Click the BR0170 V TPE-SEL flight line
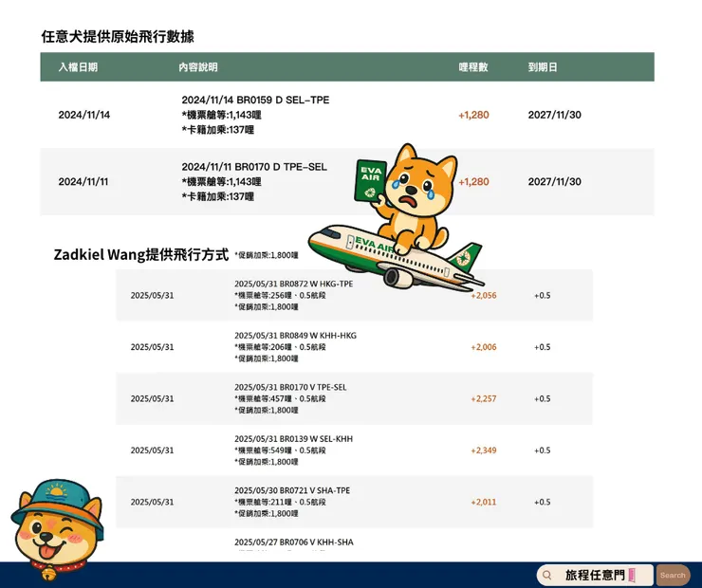Image resolution: width=702 pixels, height=588 pixels. tap(290, 387)
